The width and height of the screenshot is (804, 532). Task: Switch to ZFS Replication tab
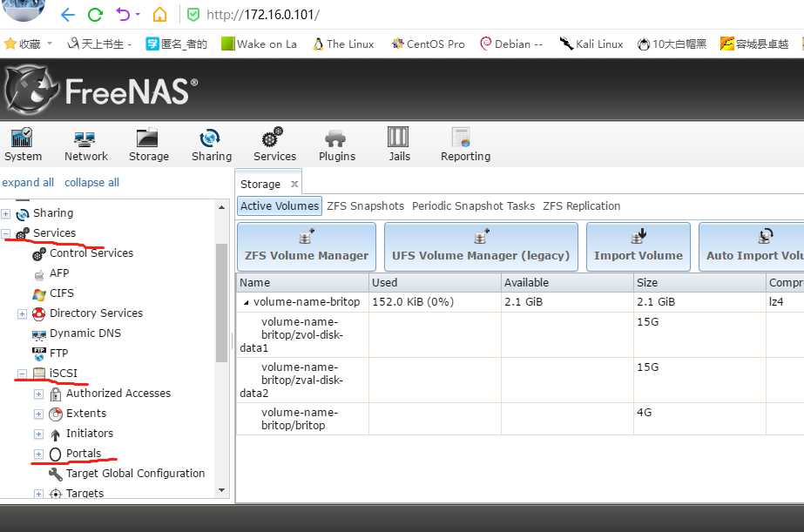pos(582,206)
